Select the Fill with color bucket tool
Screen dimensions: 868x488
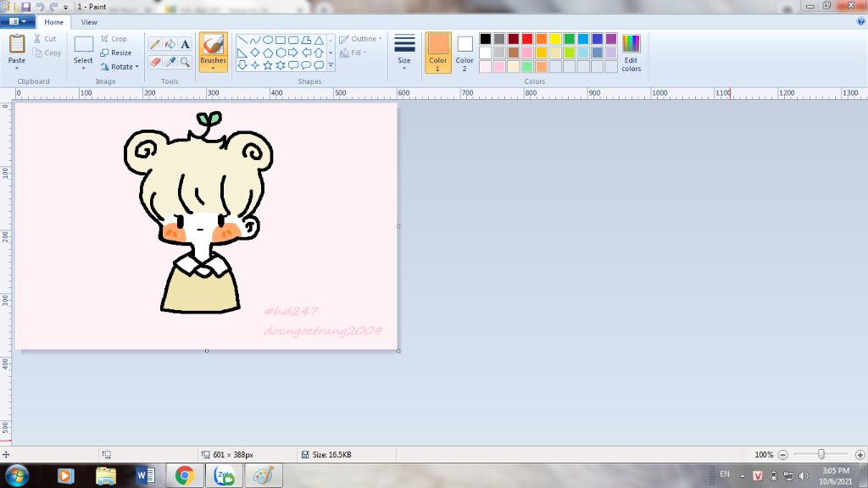coord(170,44)
